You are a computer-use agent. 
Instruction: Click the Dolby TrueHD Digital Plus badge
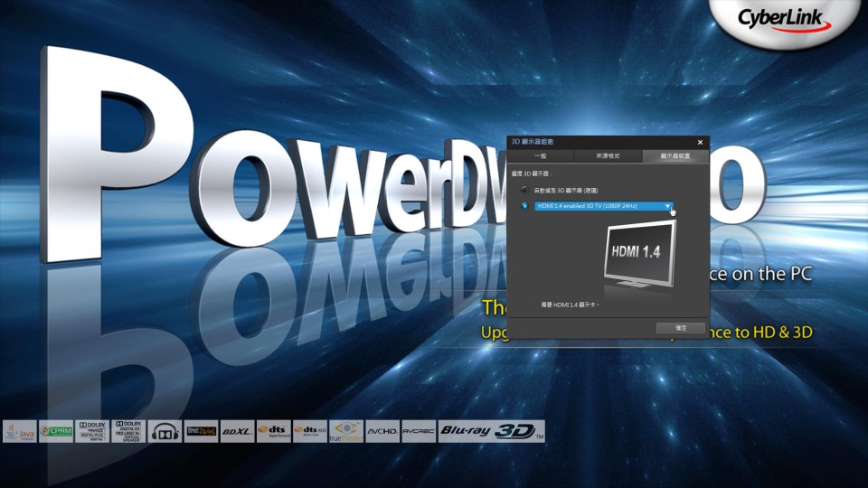(92, 431)
